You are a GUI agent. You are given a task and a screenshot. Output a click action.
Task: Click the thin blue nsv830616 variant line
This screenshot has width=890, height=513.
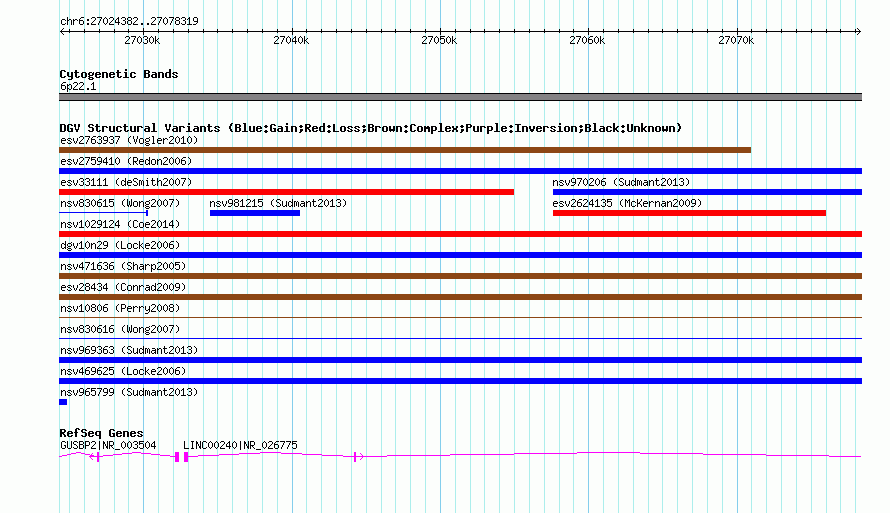[460, 339]
